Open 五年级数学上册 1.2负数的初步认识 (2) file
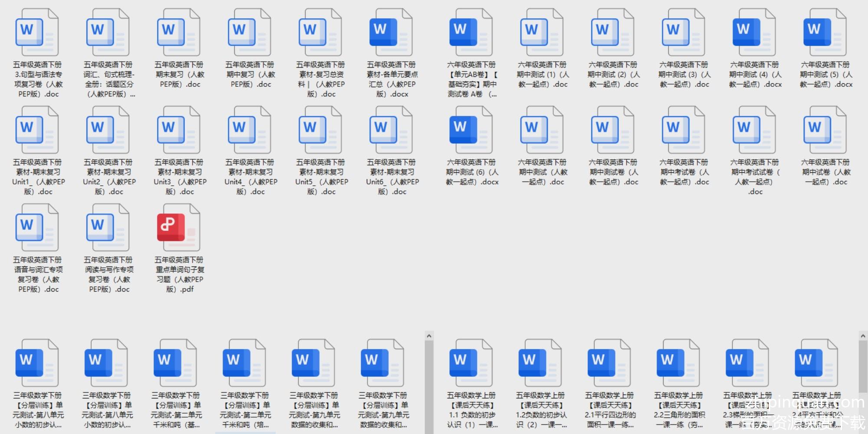Image resolution: width=868 pixels, height=434 pixels. 540,384
